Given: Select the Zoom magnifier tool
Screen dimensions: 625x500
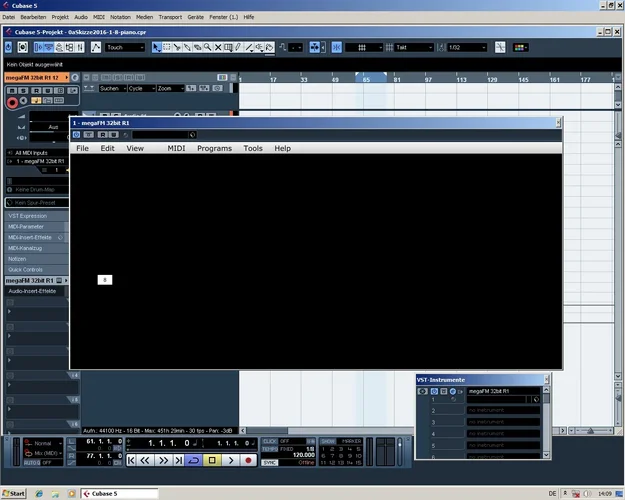Looking at the screenshot, I should click(x=208, y=47).
